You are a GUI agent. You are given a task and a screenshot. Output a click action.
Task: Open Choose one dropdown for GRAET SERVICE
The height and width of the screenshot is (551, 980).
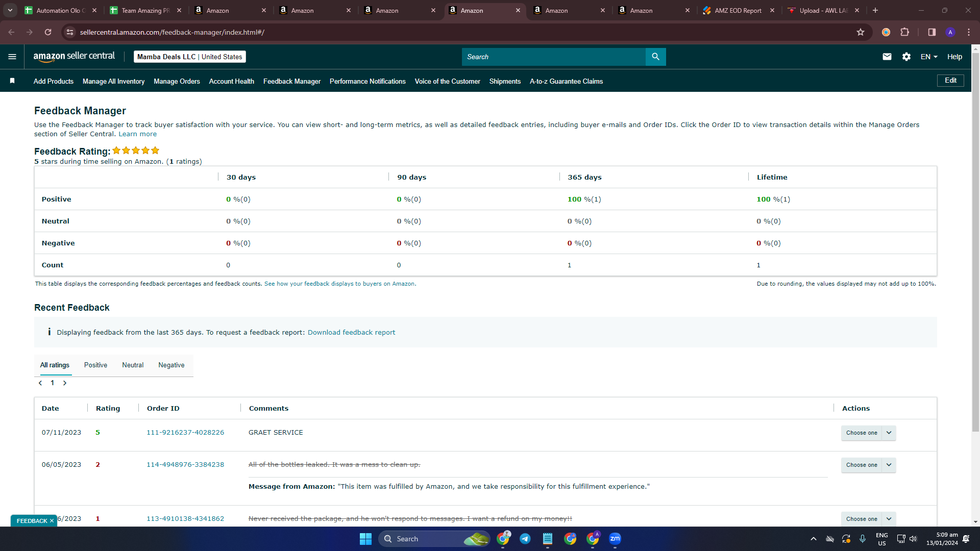(868, 433)
